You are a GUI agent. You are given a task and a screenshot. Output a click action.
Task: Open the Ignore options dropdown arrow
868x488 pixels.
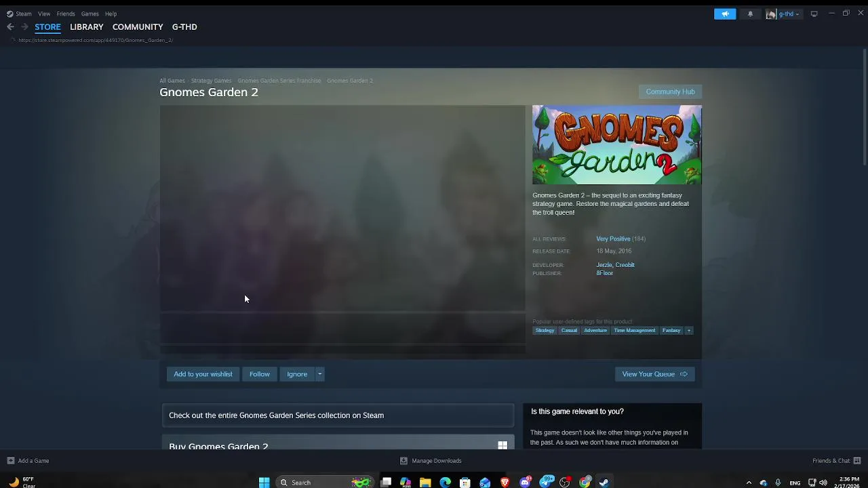click(319, 374)
